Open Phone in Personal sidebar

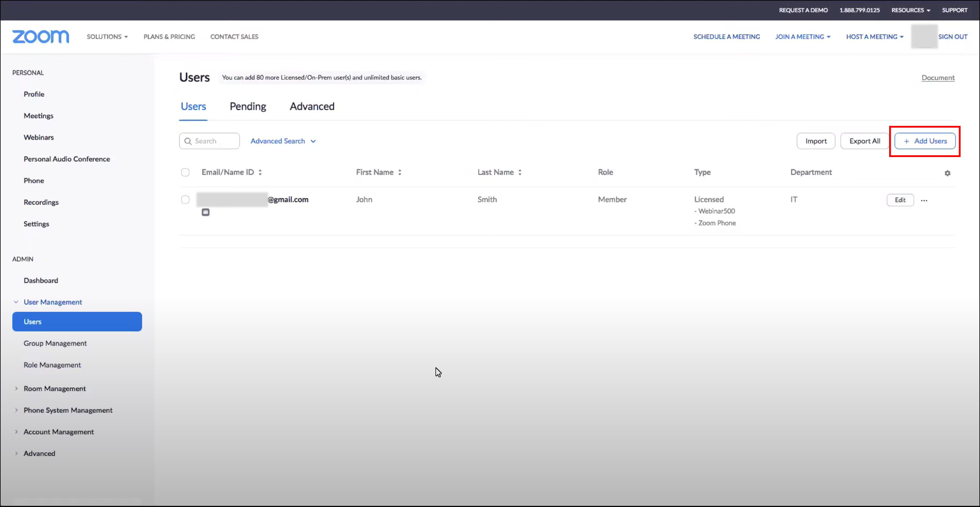coord(34,181)
